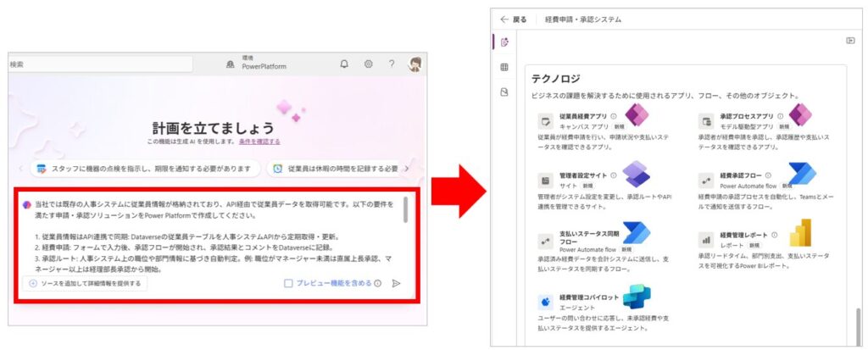868x350 pixels.
Task: Open notifications bell in left window
Action: [x=344, y=64]
